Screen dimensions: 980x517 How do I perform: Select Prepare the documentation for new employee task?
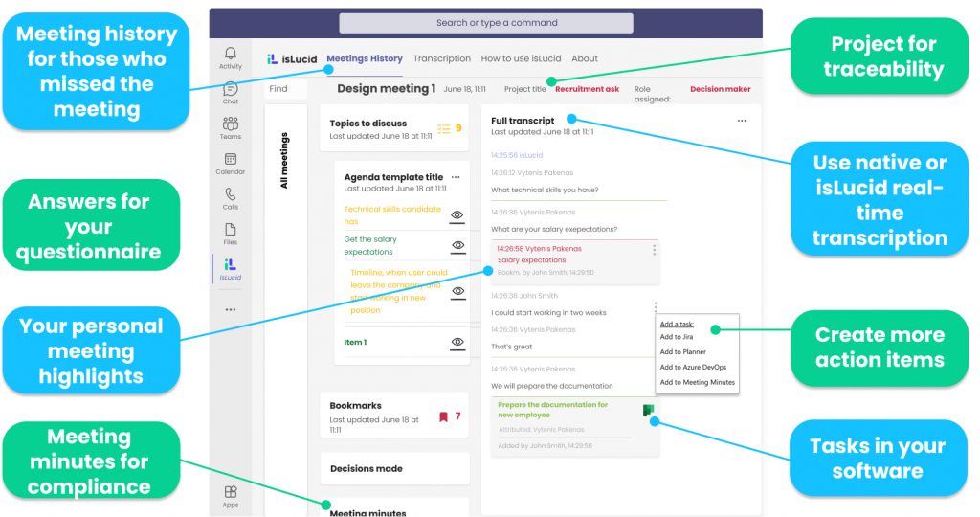[x=575, y=426]
